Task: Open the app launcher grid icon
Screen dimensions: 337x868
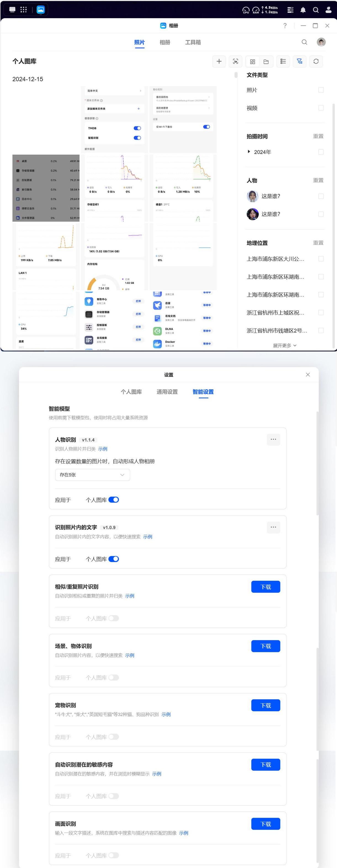Action: pos(23,9)
